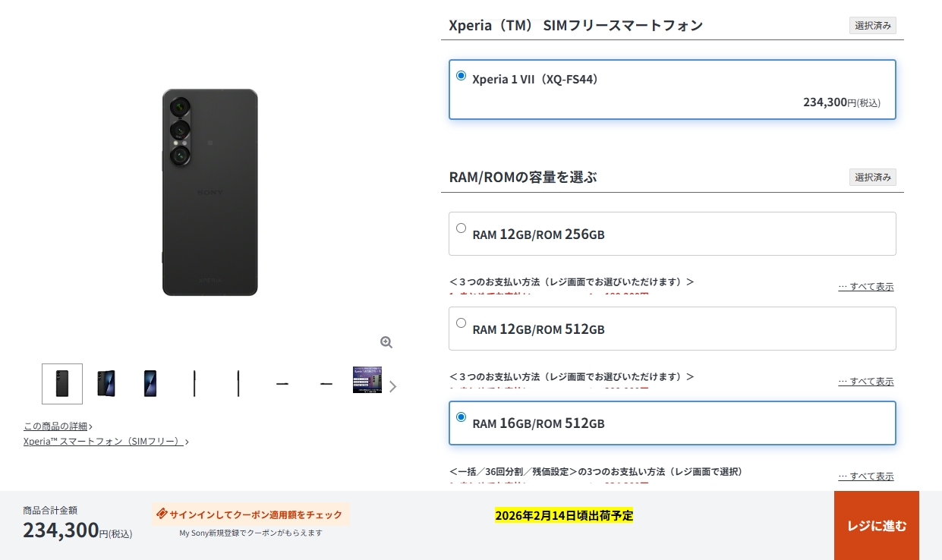This screenshot has width=942, height=560.
Task: Select the last promotional banner thumbnail
Action: click(x=367, y=380)
